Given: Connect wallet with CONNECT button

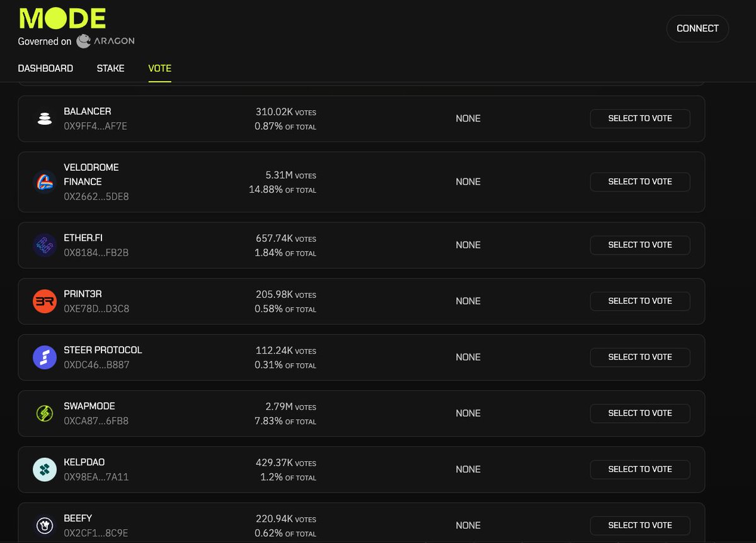Looking at the screenshot, I should [697, 28].
